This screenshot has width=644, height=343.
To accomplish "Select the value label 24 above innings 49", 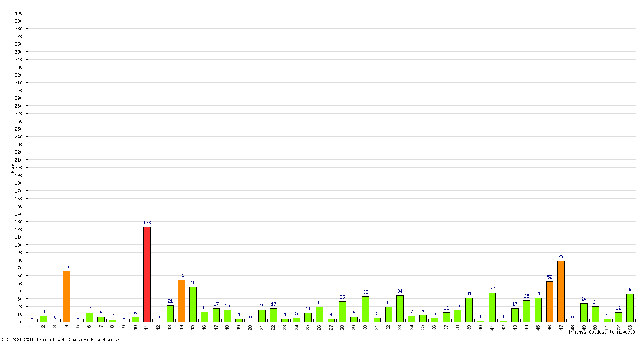I will (584, 299).
